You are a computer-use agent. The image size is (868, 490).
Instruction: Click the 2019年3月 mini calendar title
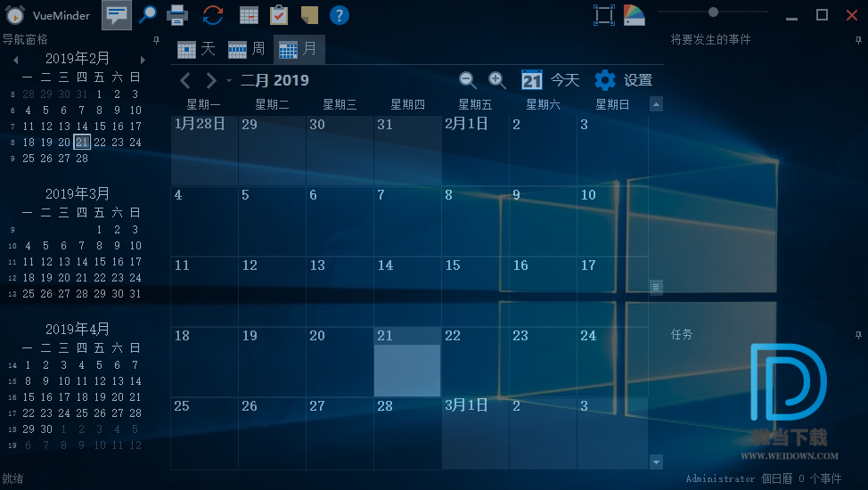78,194
